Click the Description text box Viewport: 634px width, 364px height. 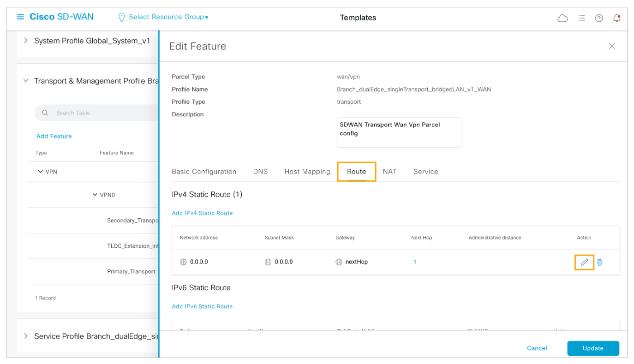pos(399,132)
